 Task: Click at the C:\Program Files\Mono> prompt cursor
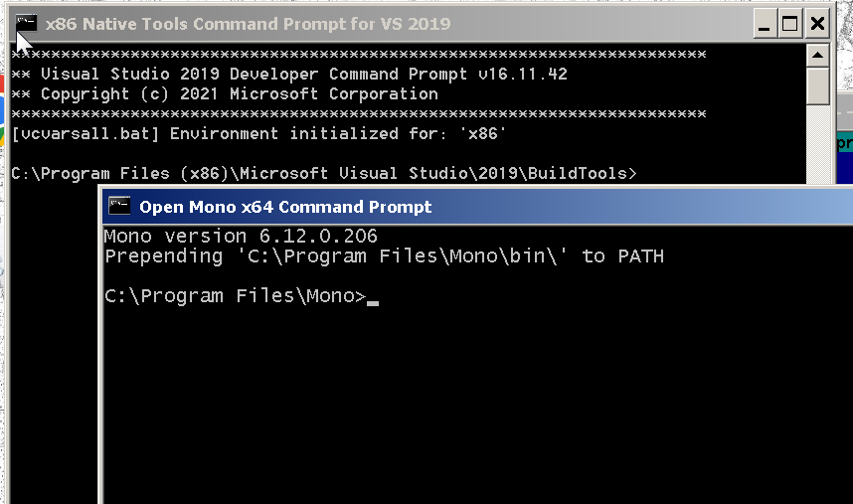coord(373,296)
